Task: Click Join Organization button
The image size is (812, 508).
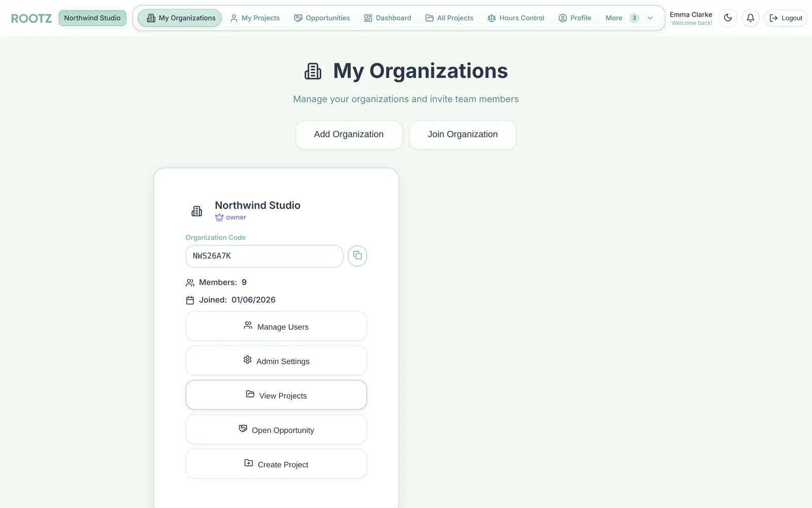Action: pos(463,135)
